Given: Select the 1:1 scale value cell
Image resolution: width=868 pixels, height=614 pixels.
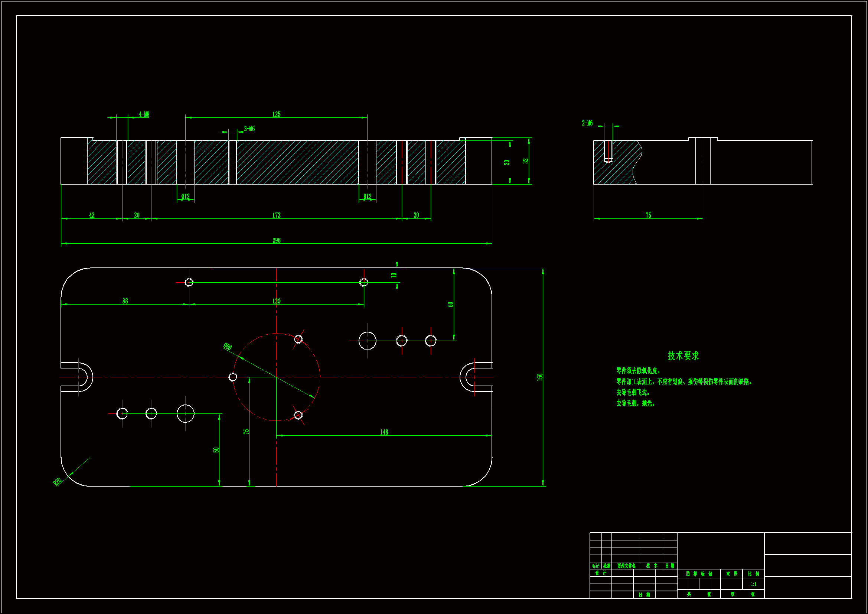Looking at the screenshot, I should point(753,585).
